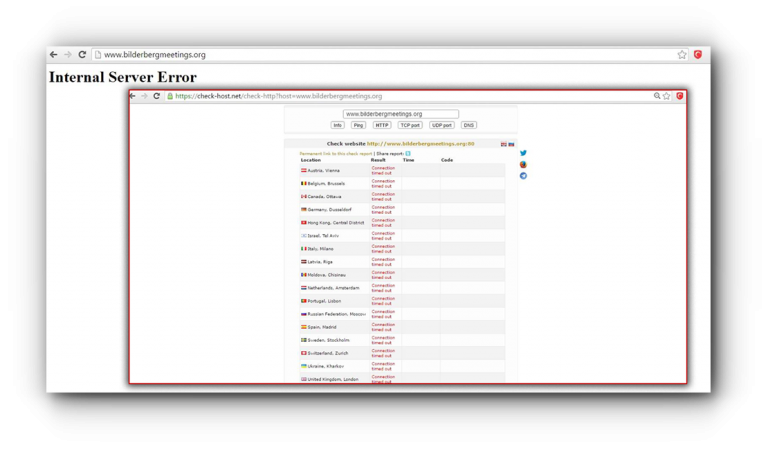
Task: Click the Telegram icon on the right
Action: pos(523,176)
